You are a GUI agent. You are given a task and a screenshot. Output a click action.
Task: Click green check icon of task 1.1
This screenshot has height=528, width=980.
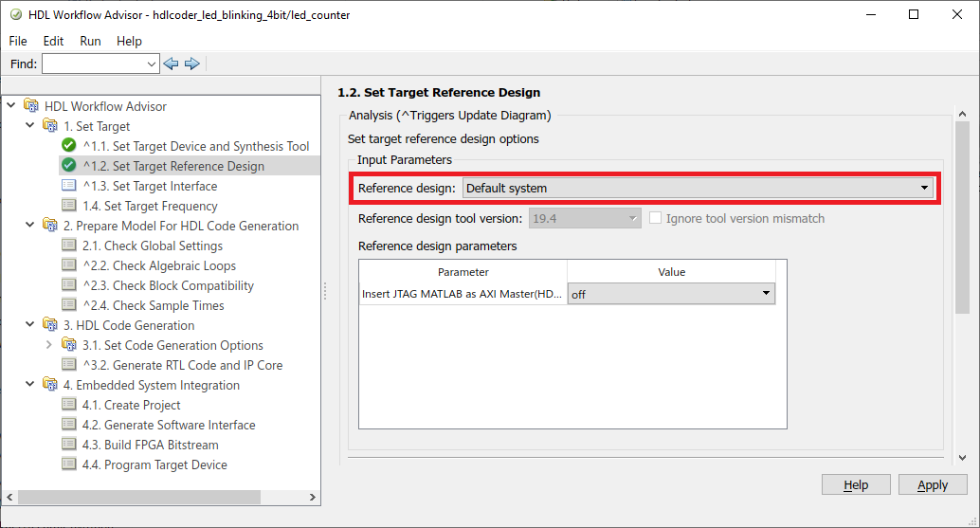tap(69, 146)
